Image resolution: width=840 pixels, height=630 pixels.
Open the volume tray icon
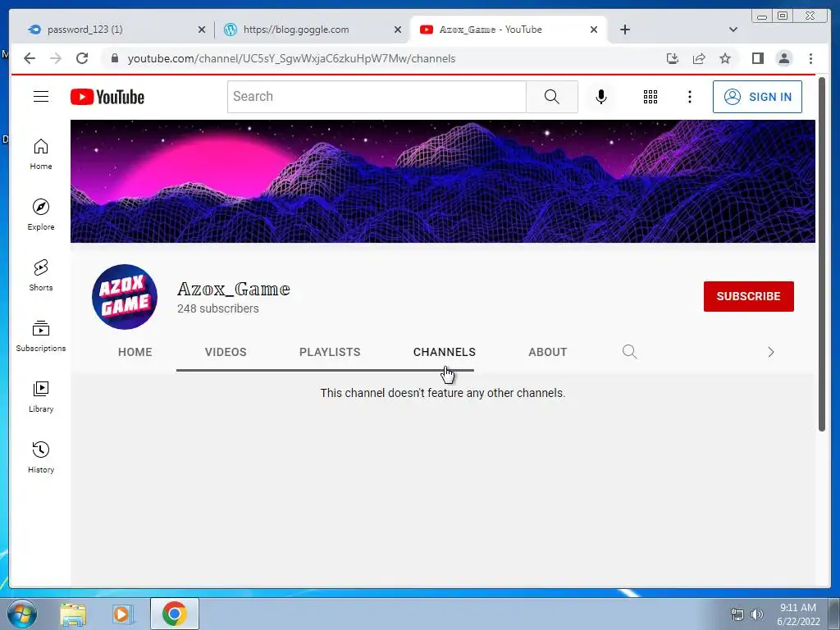coord(757,614)
